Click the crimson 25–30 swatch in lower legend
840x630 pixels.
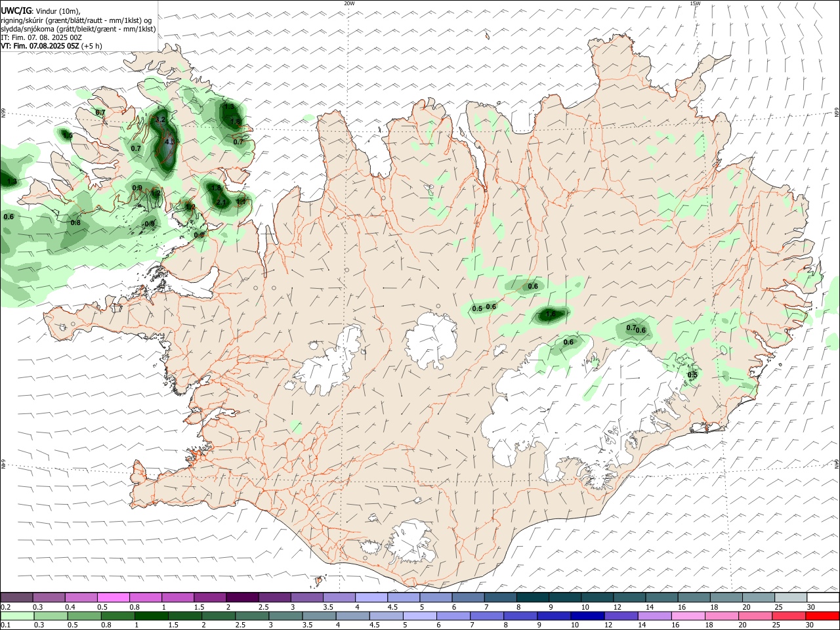789,616
